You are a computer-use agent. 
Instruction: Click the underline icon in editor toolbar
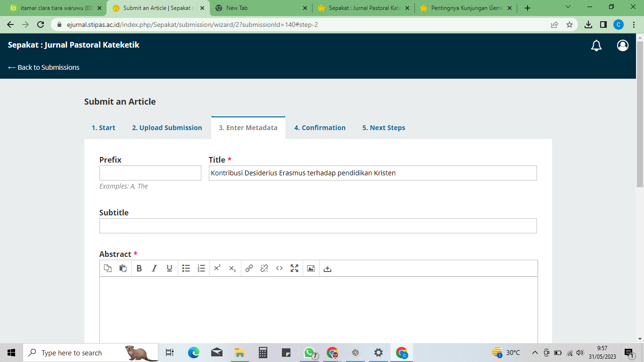coord(169,268)
